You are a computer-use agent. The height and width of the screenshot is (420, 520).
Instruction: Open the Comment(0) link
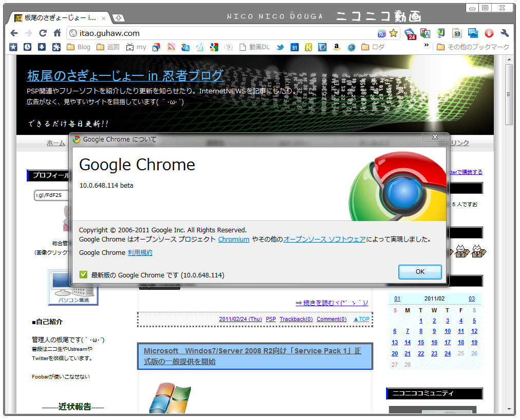[x=331, y=319]
